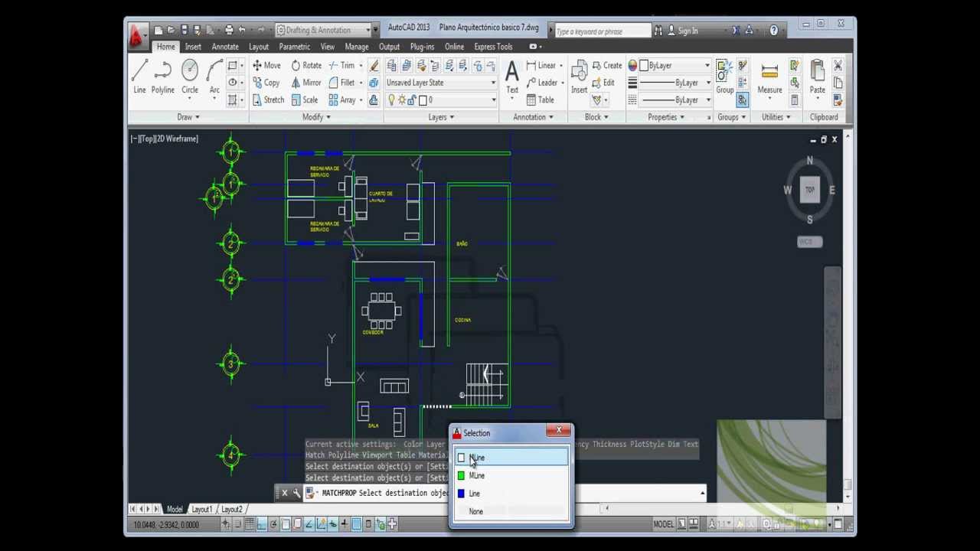
Task: Click the Array tool
Action: (x=341, y=100)
